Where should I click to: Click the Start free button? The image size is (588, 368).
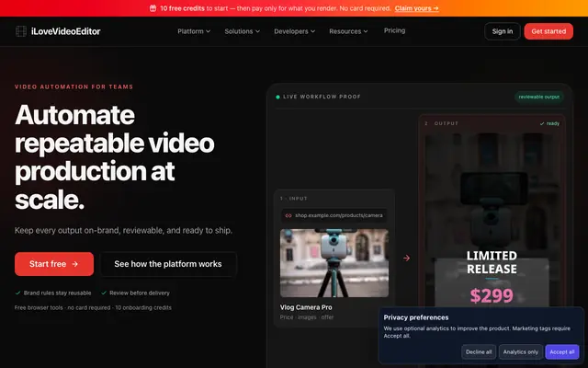[54, 264]
